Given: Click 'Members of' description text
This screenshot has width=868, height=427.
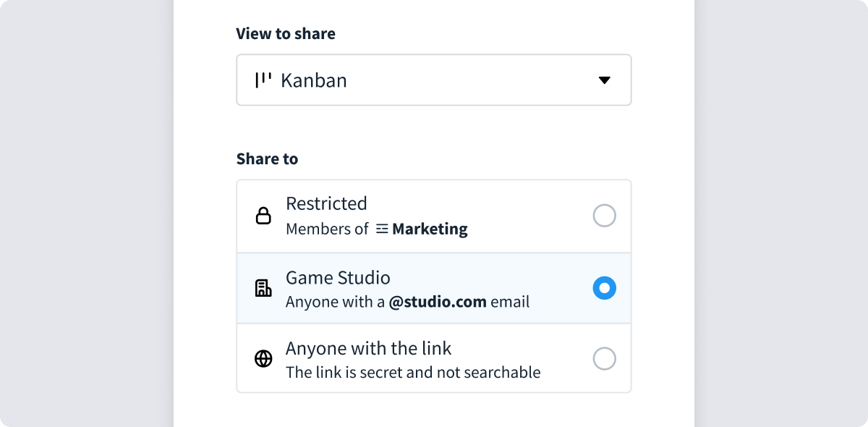Looking at the screenshot, I should click(x=327, y=229).
